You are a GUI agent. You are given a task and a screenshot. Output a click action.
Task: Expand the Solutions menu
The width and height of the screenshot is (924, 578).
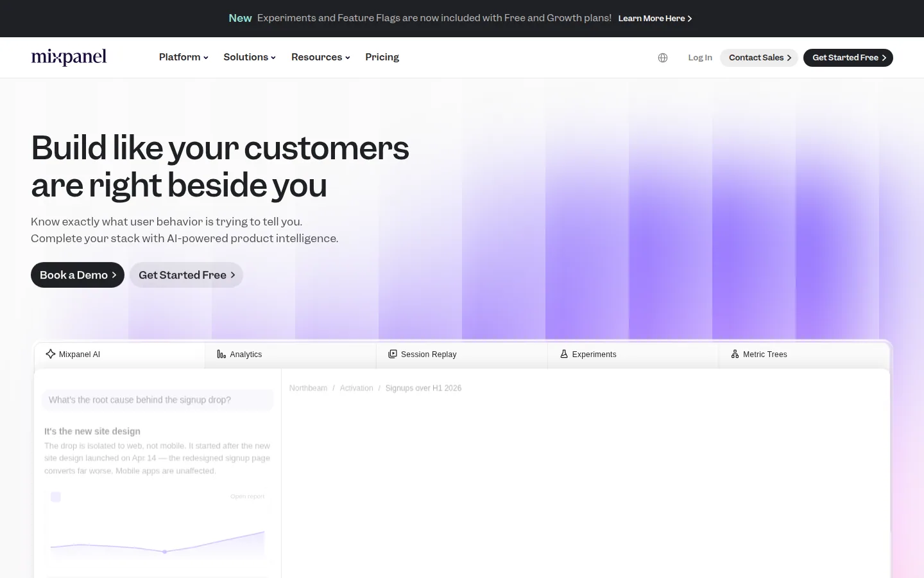(250, 57)
